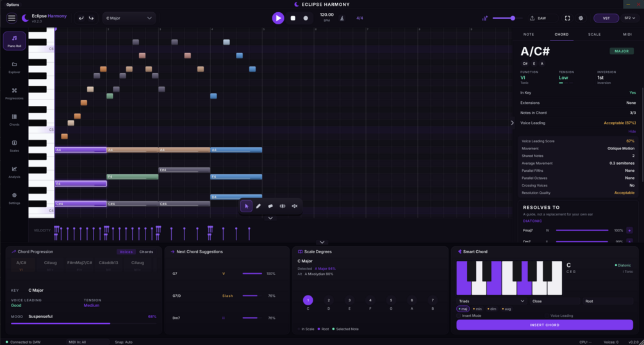Open the Progressions sidebar panel
Viewport: 644px width, 345px height.
(14, 94)
